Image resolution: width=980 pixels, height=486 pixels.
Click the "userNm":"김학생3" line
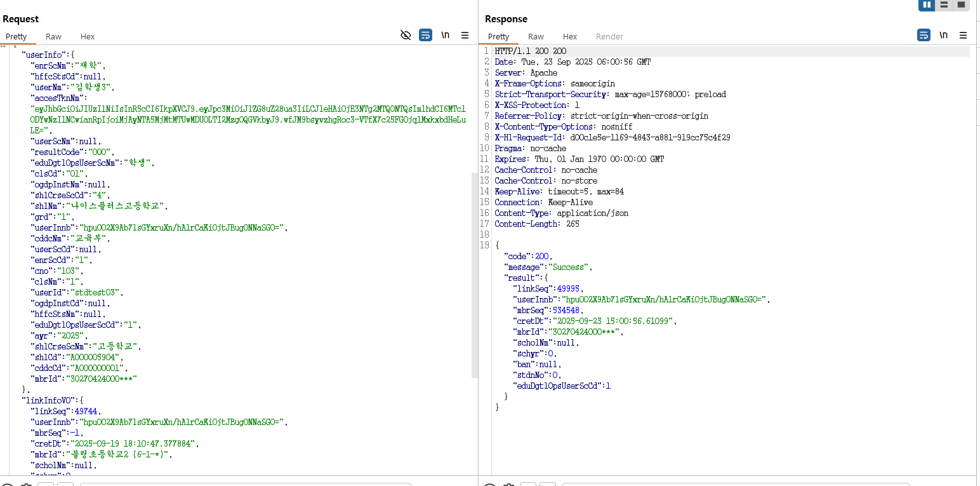72,87
